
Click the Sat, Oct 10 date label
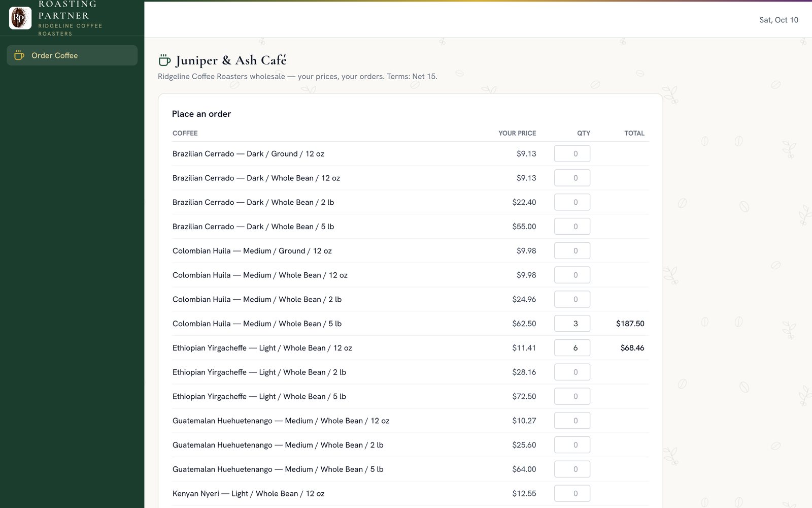(x=779, y=20)
